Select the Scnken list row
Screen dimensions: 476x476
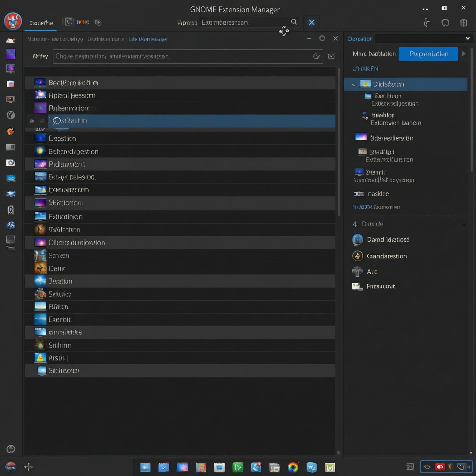tap(180, 255)
